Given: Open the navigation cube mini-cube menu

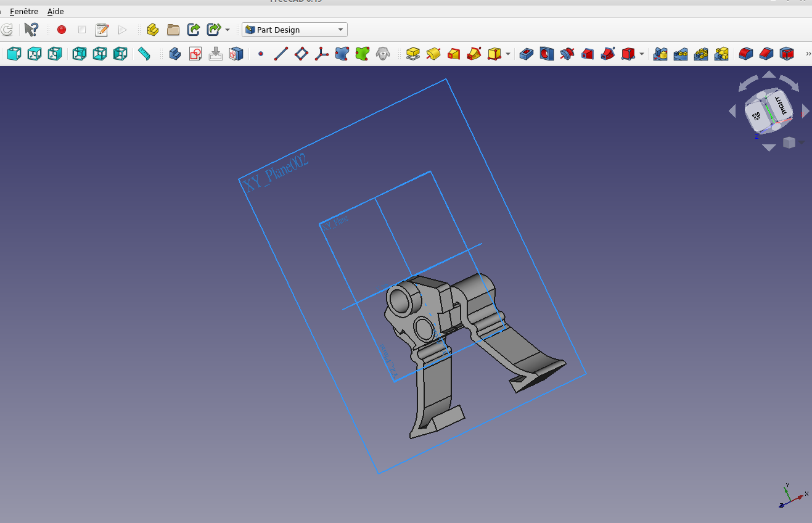Looking at the screenshot, I should (789, 142).
